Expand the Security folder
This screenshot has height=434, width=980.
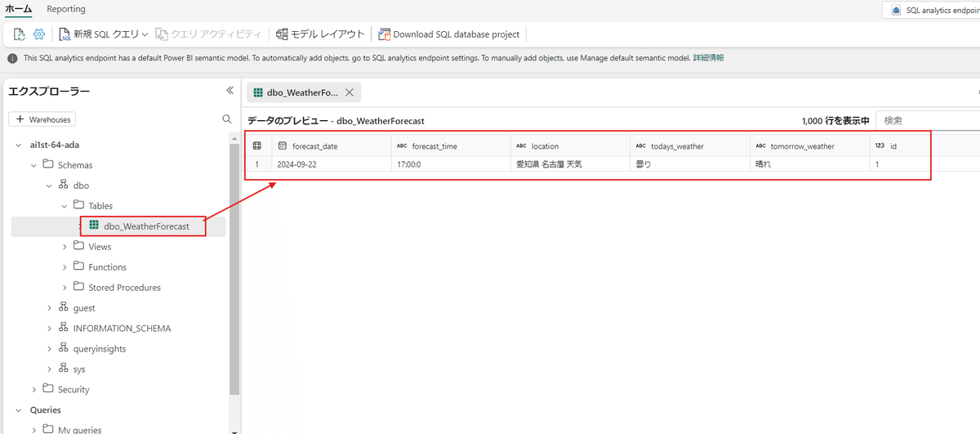(33, 390)
